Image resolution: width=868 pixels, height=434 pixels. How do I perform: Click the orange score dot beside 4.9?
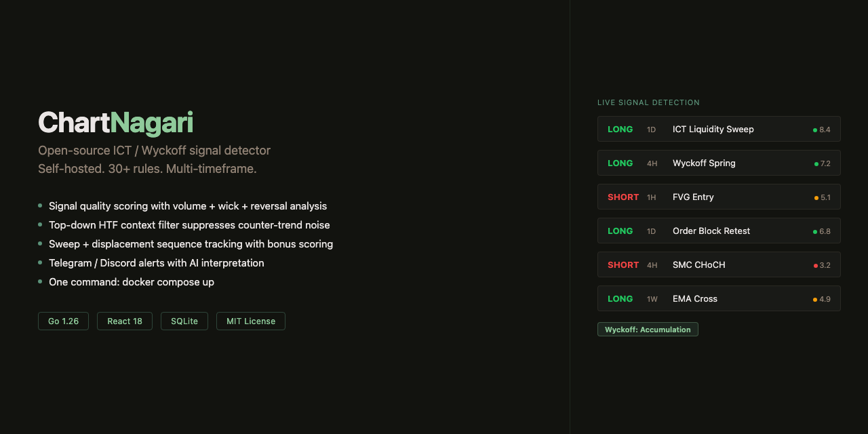(815, 299)
